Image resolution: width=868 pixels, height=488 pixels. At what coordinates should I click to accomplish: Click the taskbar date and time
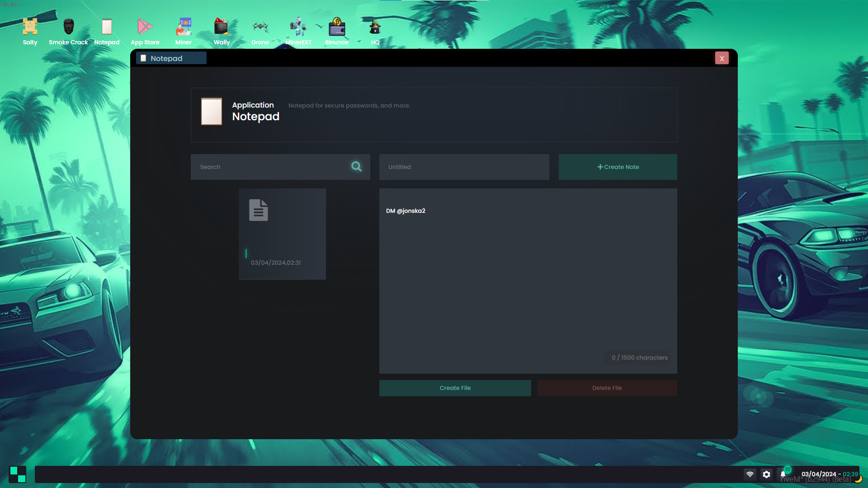click(829, 474)
